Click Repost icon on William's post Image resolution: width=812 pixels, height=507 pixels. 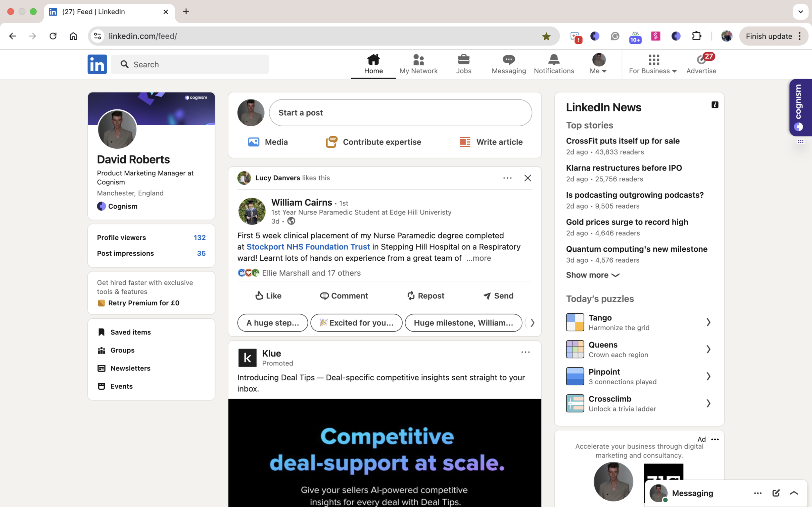point(411,296)
